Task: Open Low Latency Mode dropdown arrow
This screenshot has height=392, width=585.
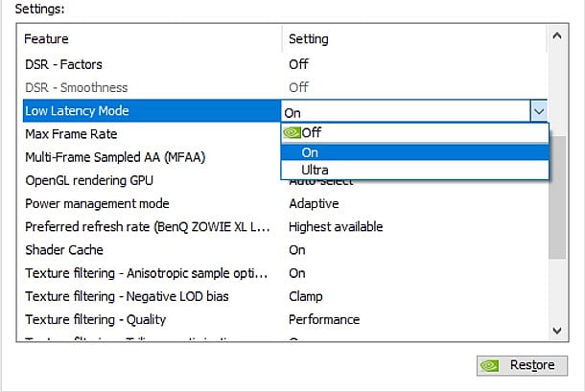Action: point(539,111)
